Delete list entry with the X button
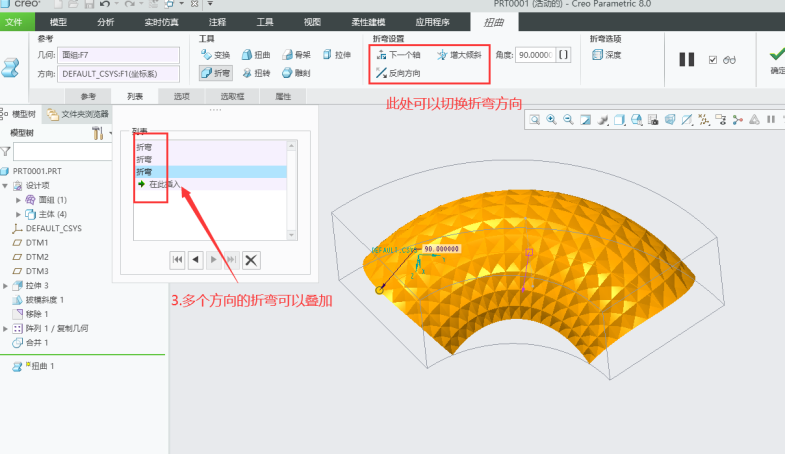 click(x=251, y=260)
